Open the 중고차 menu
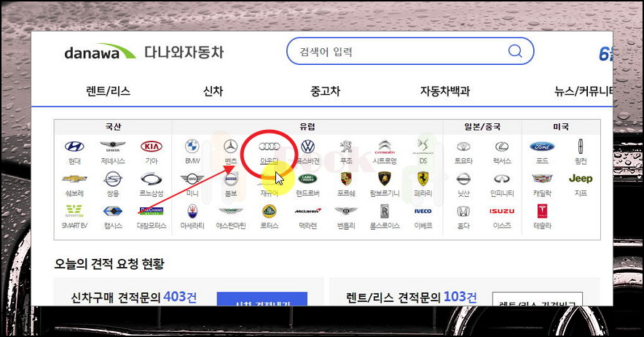This screenshot has width=644, height=337. click(326, 91)
